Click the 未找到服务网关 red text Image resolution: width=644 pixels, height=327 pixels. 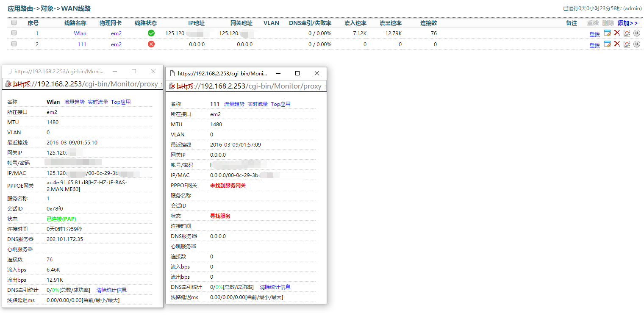(228, 186)
